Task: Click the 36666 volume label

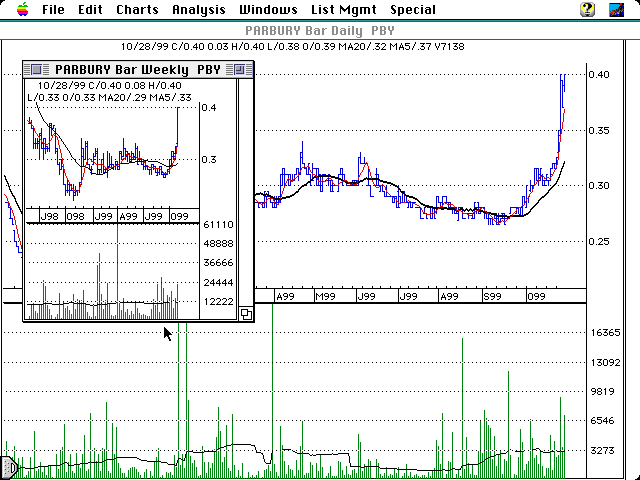Action: (218, 263)
